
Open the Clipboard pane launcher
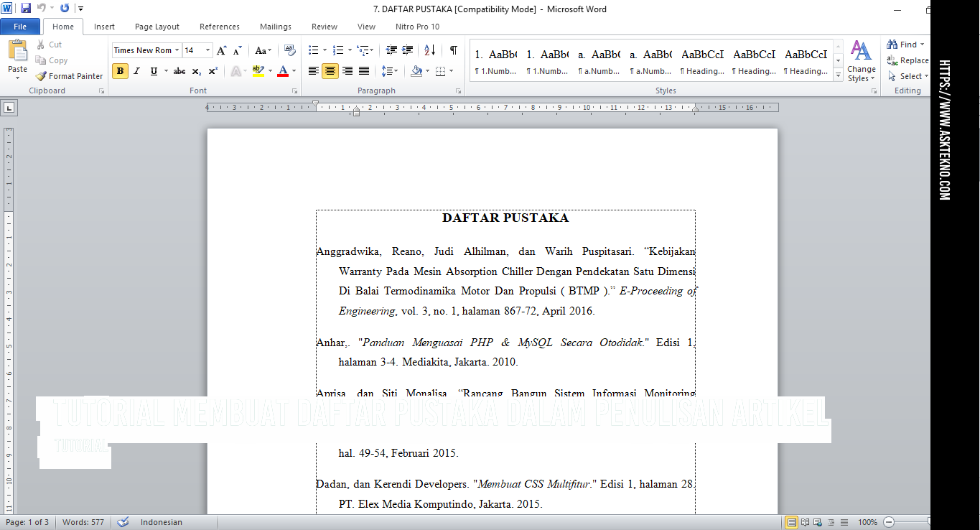coord(101,91)
